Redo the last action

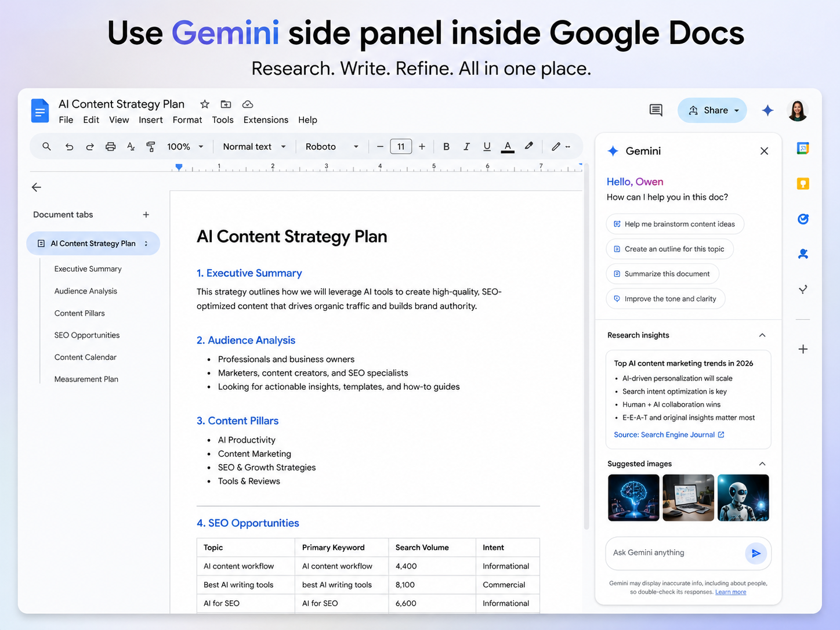click(x=90, y=147)
